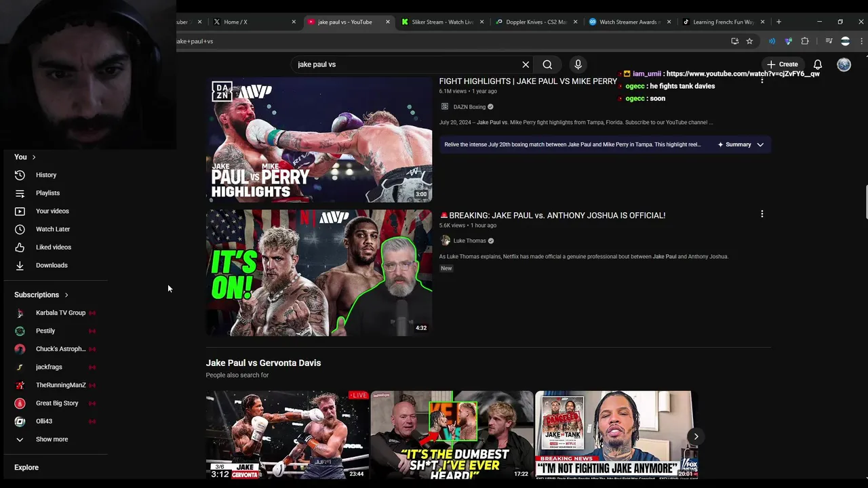Click Jake Paul vs Gervonta Davis heading
The width and height of the screenshot is (868, 488).
coord(263,363)
